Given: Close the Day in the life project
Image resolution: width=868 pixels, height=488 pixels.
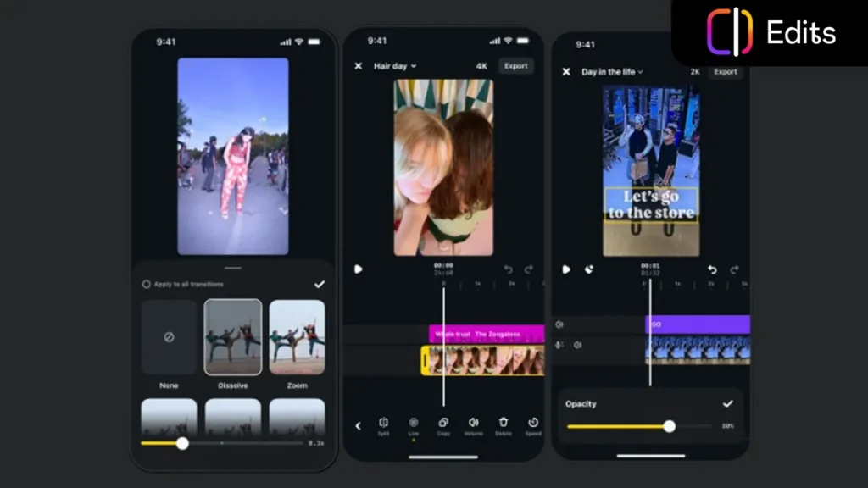Looking at the screenshot, I should click(x=566, y=72).
